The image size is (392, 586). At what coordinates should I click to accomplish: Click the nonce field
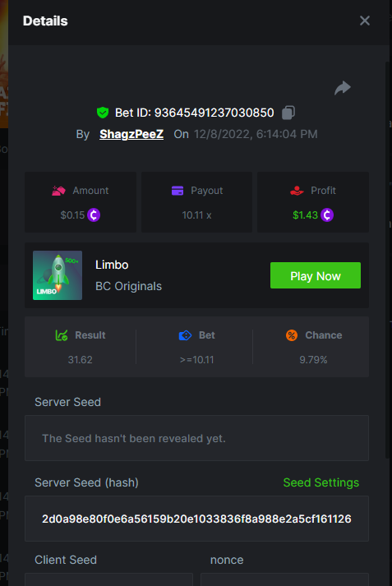(x=284, y=579)
